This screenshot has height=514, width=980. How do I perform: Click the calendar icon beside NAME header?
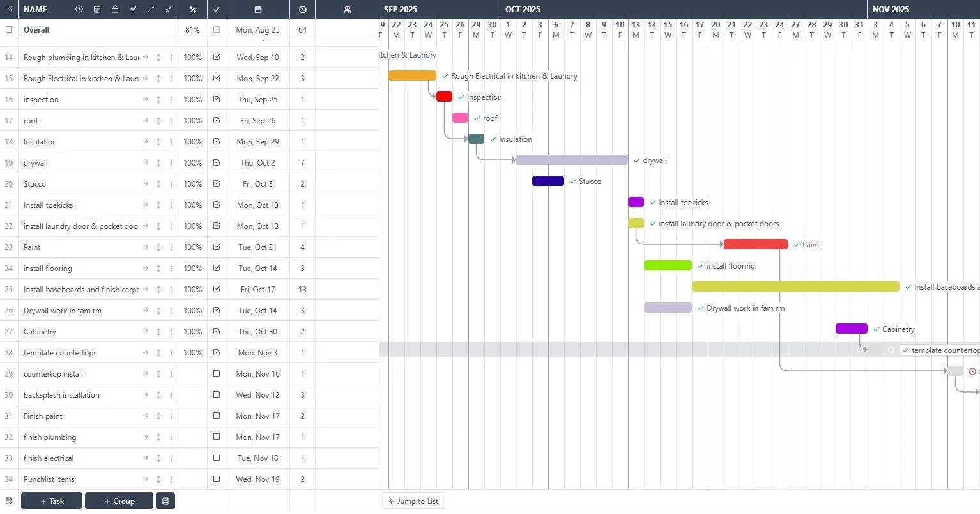pyautogui.click(x=97, y=10)
